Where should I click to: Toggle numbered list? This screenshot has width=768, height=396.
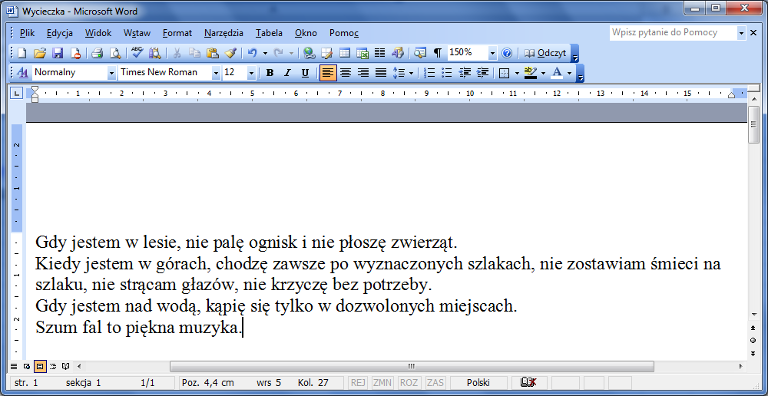pyautogui.click(x=430, y=73)
